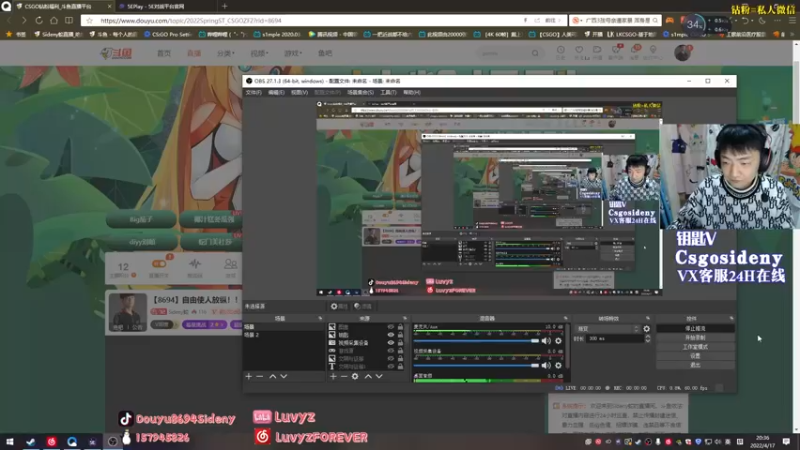The height and width of the screenshot is (450, 800).
Task: Toggle the eye on the fourth source row
Action: pyautogui.click(x=391, y=351)
